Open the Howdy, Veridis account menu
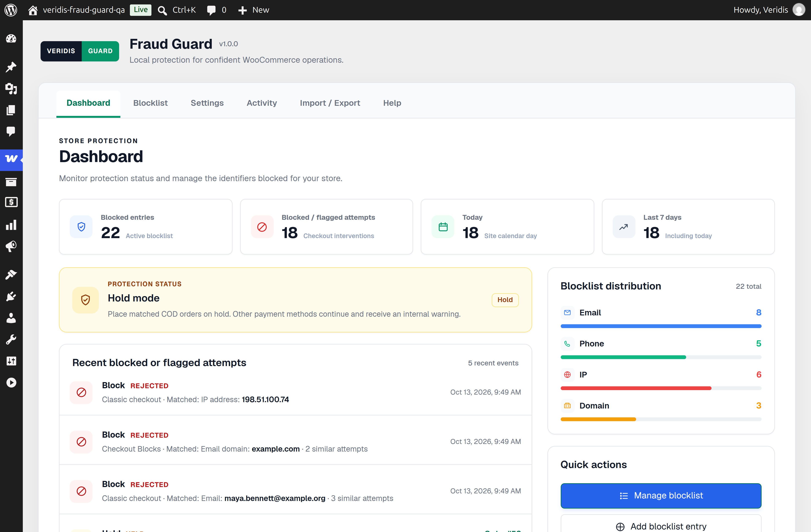Image resolution: width=811 pixels, height=532 pixels. (769, 10)
